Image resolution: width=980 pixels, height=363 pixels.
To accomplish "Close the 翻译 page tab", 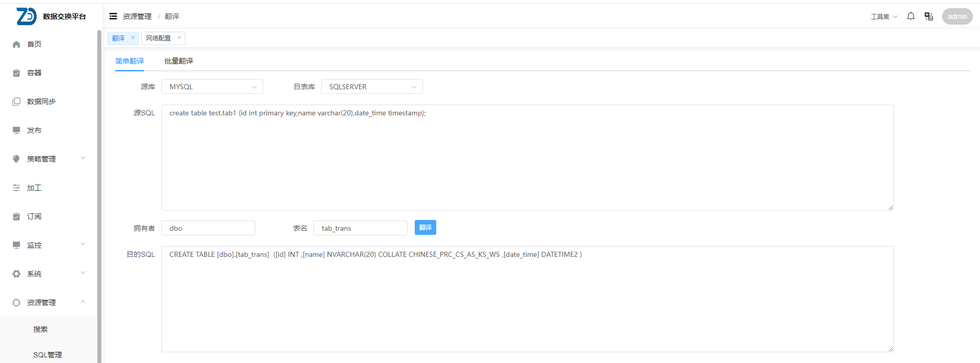I will coord(133,37).
